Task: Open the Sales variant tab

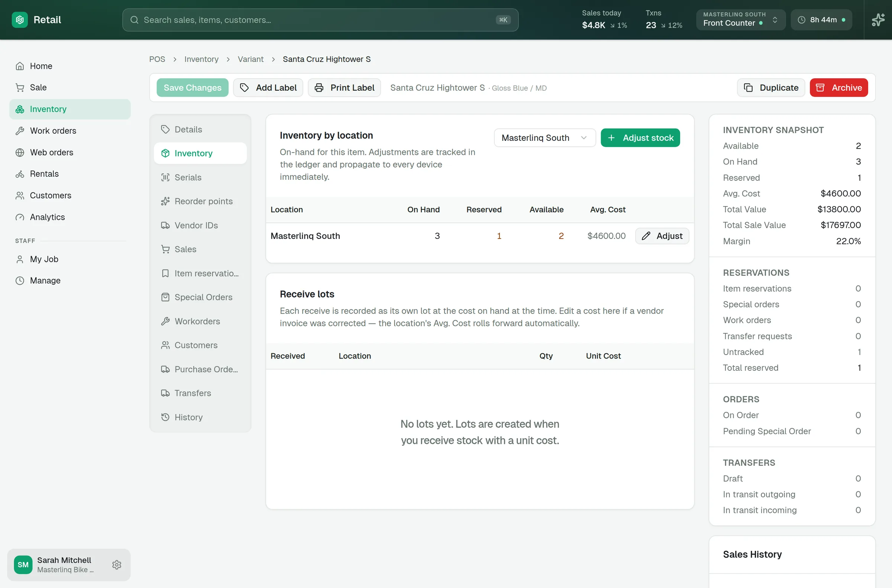Action: pos(200,249)
